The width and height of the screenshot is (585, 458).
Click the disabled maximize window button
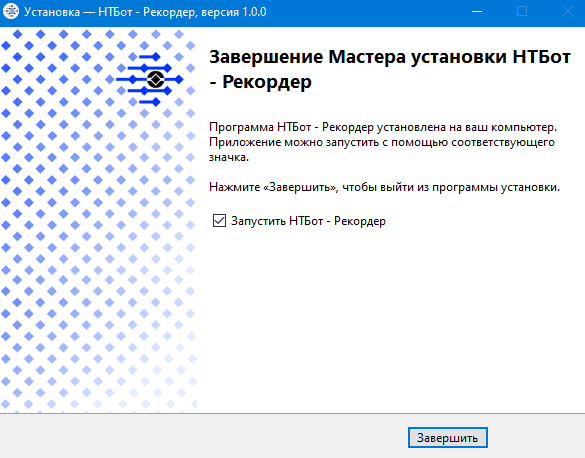pyautogui.click(x=522, y=12)
